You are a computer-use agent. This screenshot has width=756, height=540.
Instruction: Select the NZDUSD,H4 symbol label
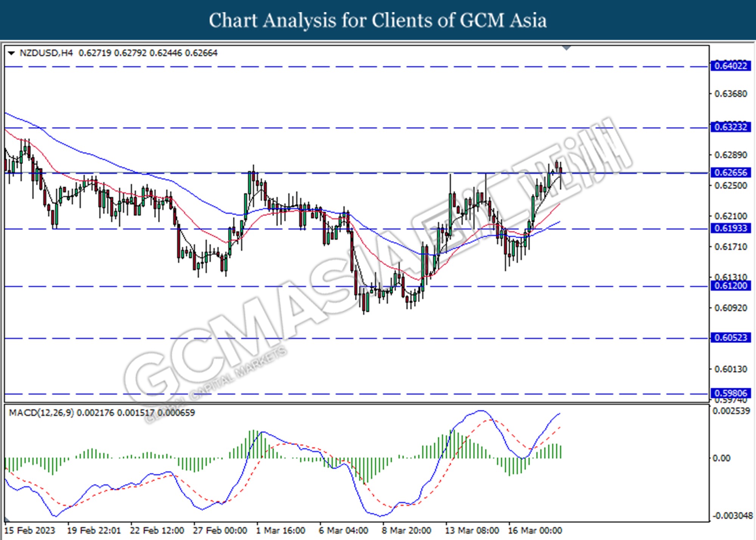[46, 53]
